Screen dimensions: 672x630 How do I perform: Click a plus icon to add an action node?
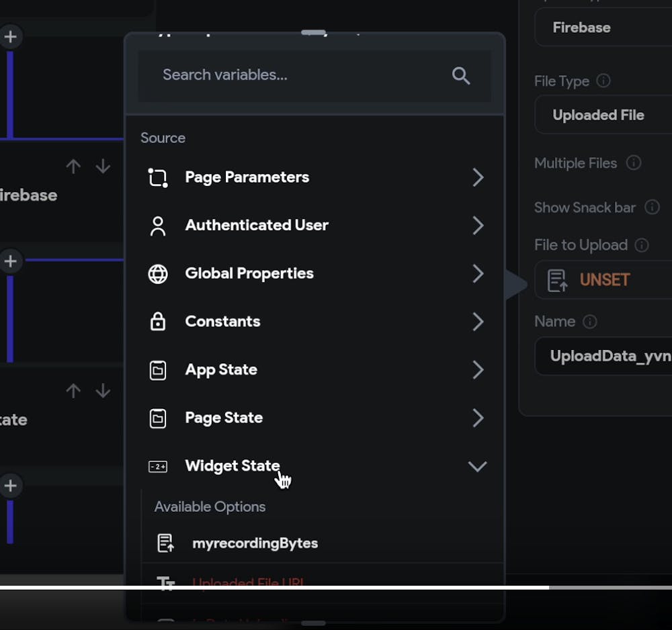(11, 37)
